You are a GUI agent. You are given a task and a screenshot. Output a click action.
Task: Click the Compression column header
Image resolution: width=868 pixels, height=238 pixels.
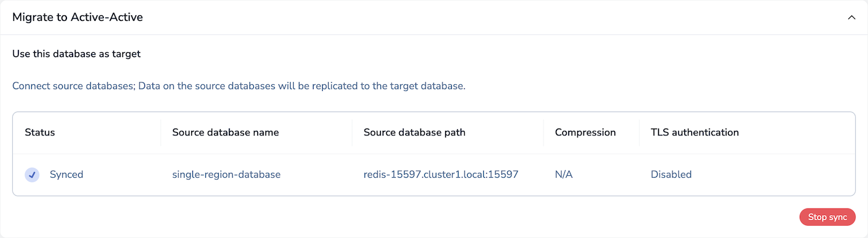[585, 132]
